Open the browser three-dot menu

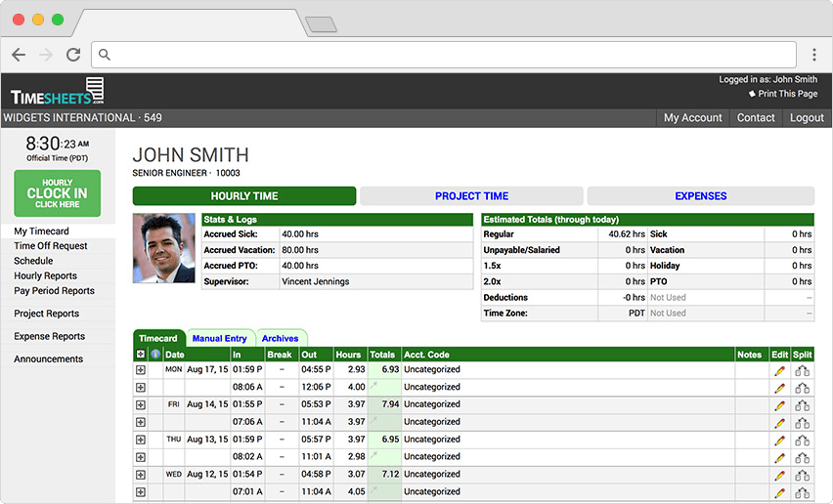pyautogui.click(x=813, y=55)
